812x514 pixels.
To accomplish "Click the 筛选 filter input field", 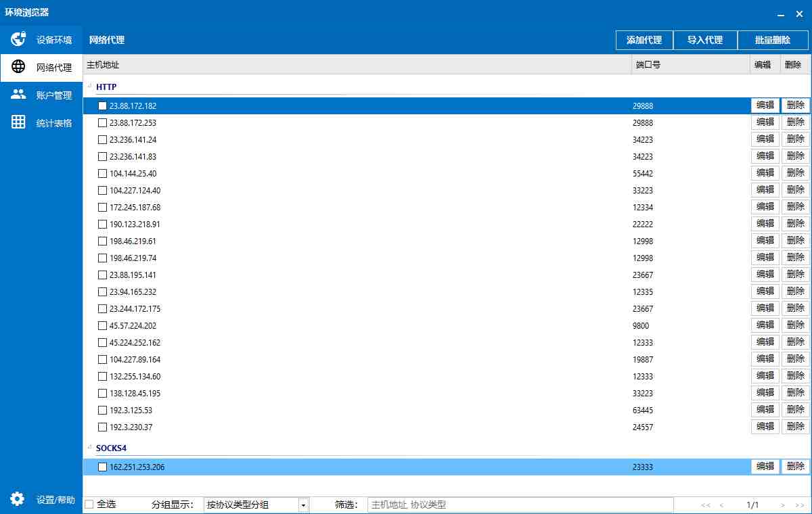I will (520, 505).
